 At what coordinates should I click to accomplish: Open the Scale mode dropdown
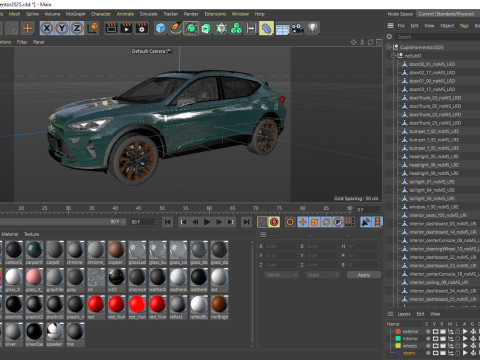click(x=322, y=275)
